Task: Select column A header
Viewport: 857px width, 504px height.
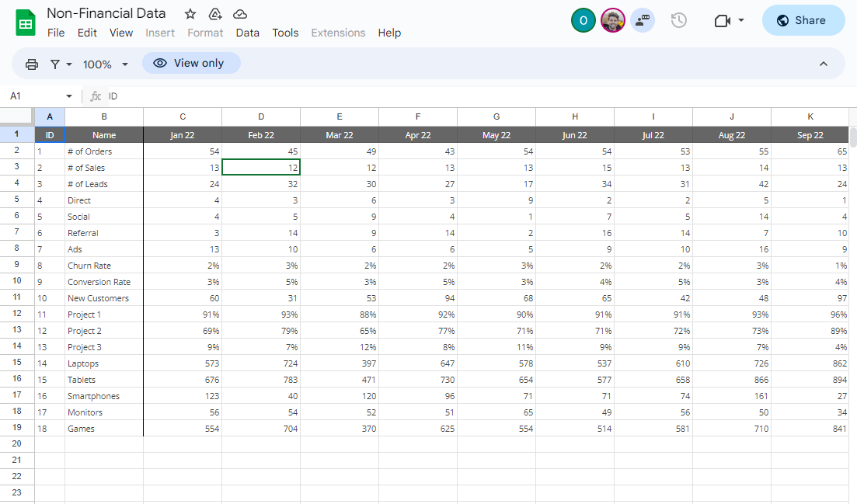Action: click(x=50, y=116)
